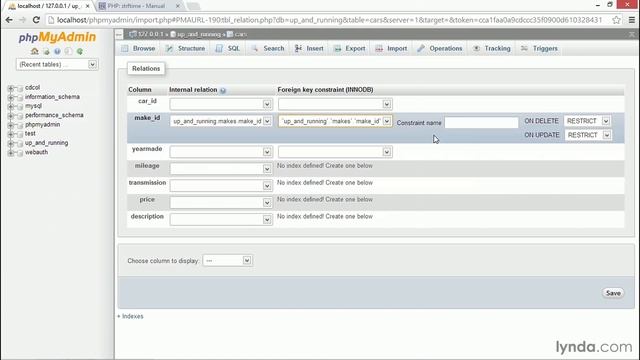640x360 pixels.
Task: Click the Constraint name input field
Action: pos(481,122)
